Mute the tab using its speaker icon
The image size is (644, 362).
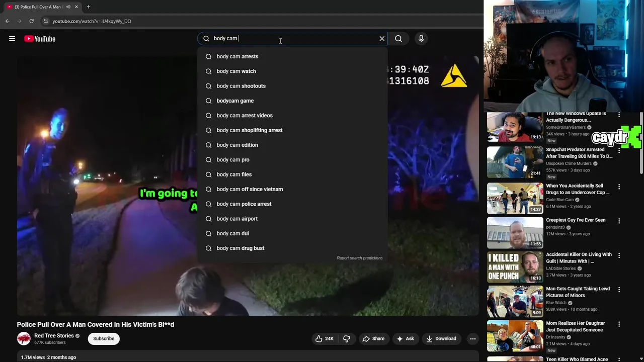[68, 7]
